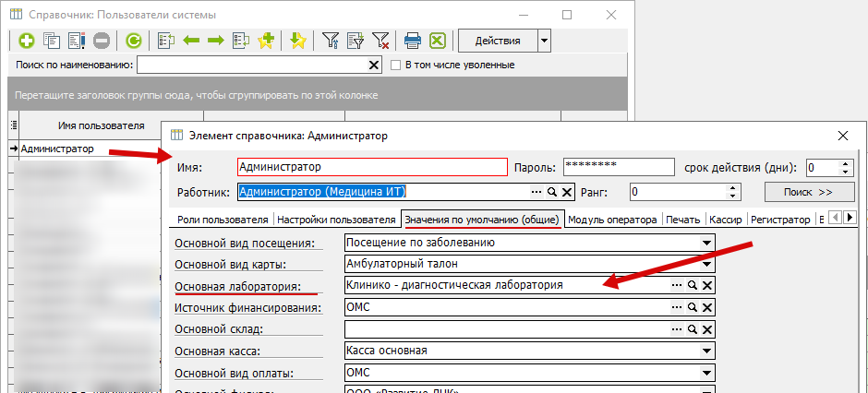The width and height of the screenshot is (868, 393).
Task: Clear Источник финансирования value with X
Action: tap(707, 307)
